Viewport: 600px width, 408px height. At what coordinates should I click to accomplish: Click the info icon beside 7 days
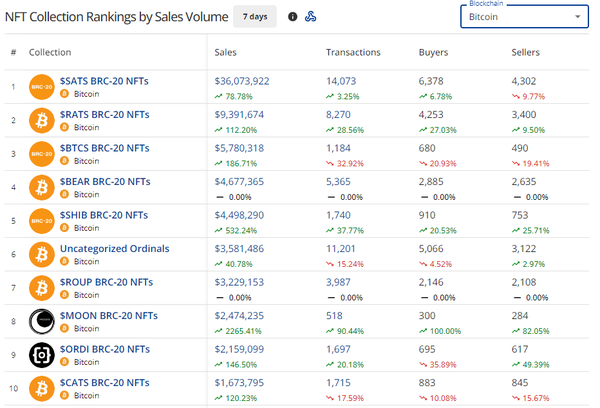coord(293,17)
